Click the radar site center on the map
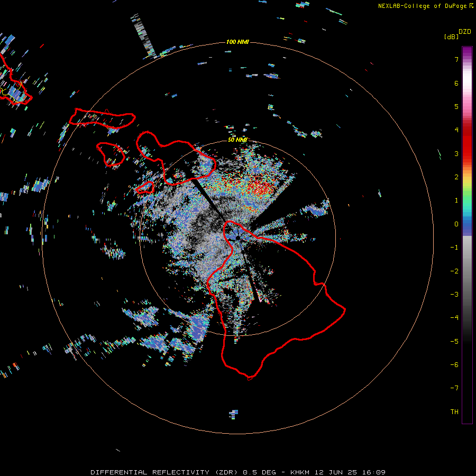 (x=237, y=239)
